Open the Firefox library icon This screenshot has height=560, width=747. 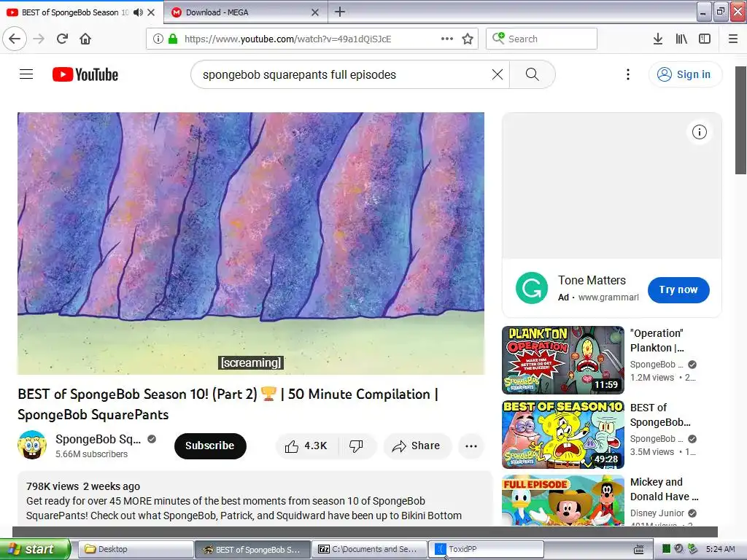point(681,39)
